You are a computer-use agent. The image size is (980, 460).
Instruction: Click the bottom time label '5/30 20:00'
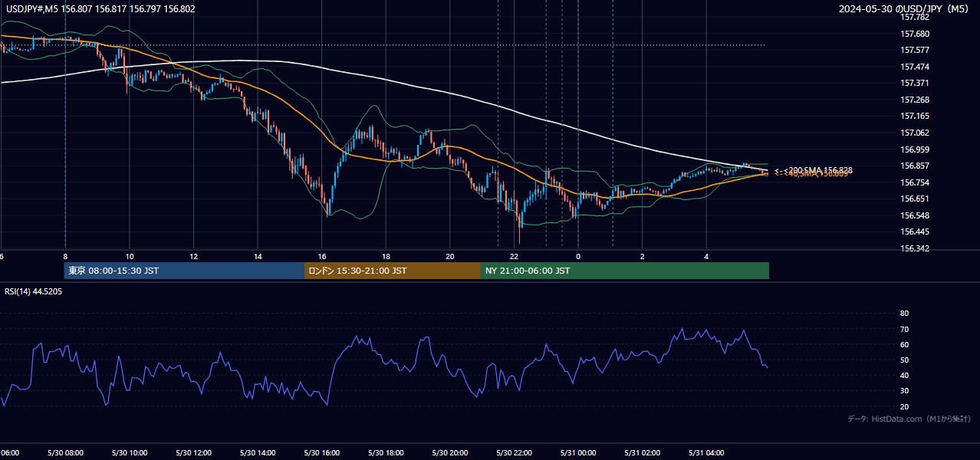(450, 452)
